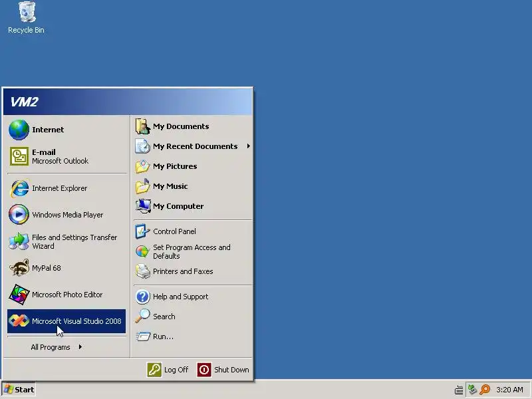Click the Help and Support question icon
This screenshot has height=399, width=532.
[142, 297]
